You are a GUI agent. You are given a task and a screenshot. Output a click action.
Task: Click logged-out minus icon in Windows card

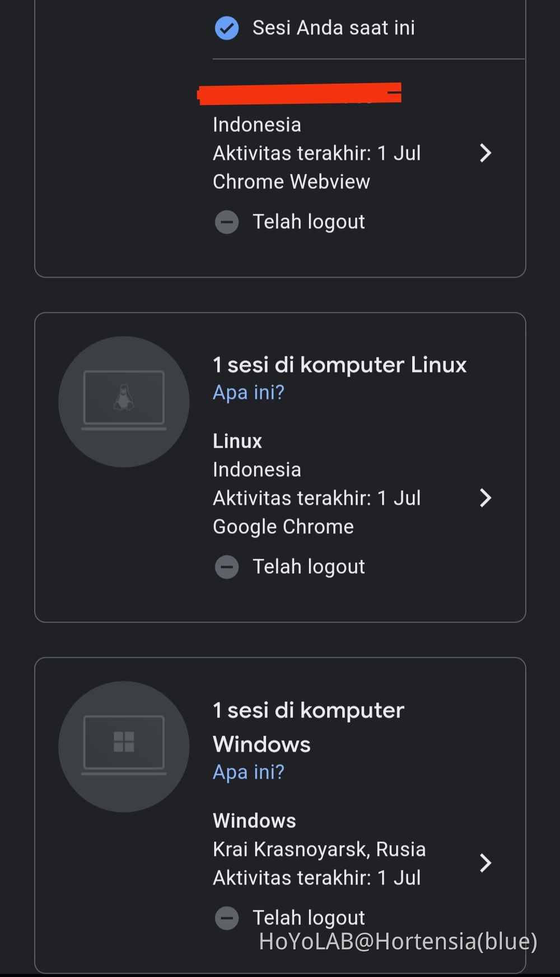(227, 918)
